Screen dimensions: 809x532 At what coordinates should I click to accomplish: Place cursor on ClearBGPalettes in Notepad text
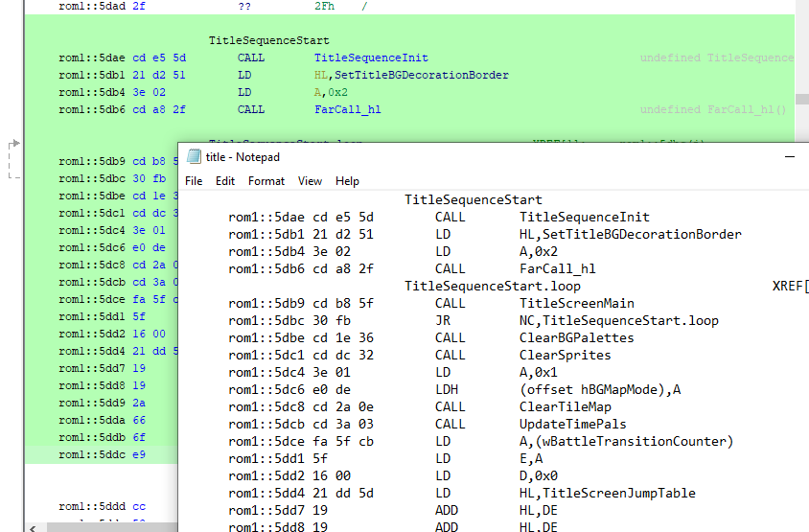pos(576,338)
